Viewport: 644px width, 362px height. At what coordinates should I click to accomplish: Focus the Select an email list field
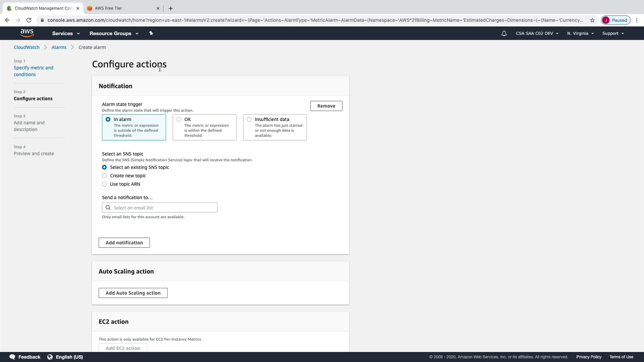pos(159,208)
